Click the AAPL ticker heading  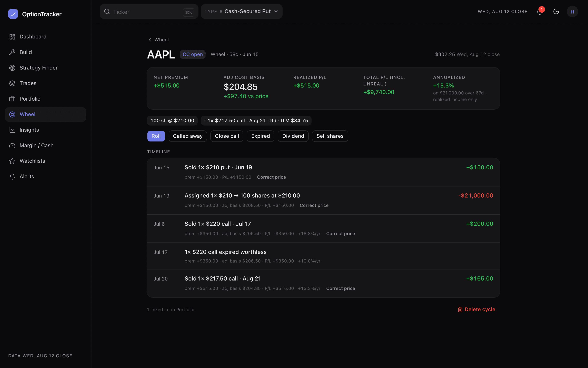pyautogui.click(x=161, y=55)
